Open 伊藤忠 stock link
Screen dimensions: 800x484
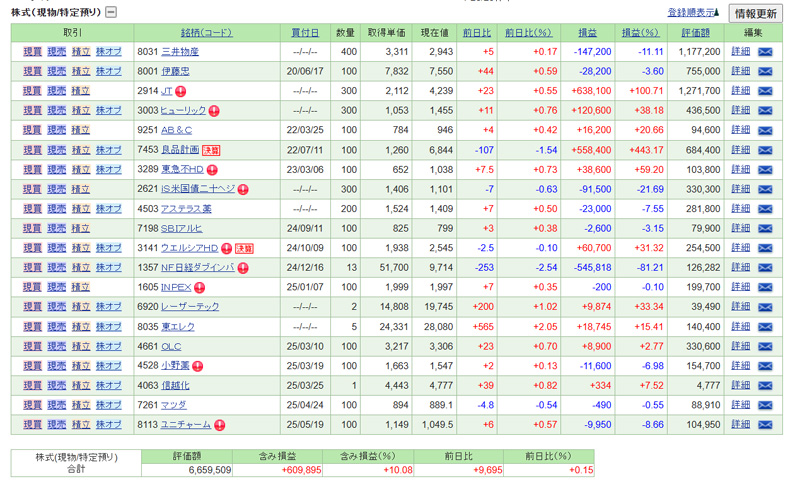[175, 71]
